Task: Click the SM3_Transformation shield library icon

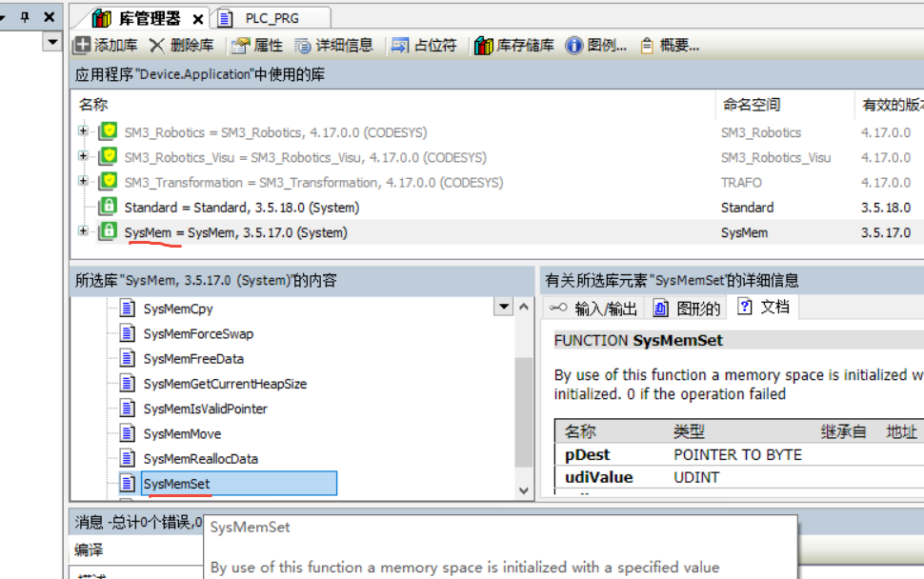Action: [108, 181]
